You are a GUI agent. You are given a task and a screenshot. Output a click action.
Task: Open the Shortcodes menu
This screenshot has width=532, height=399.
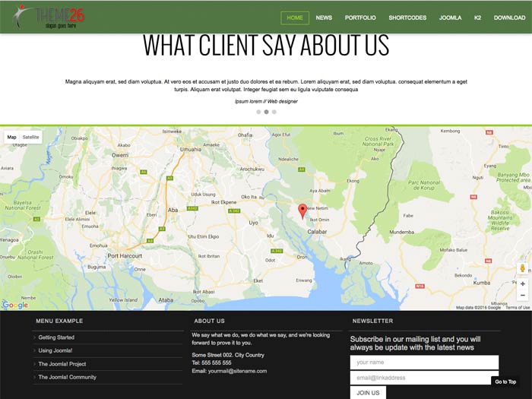tap(407, 17)
